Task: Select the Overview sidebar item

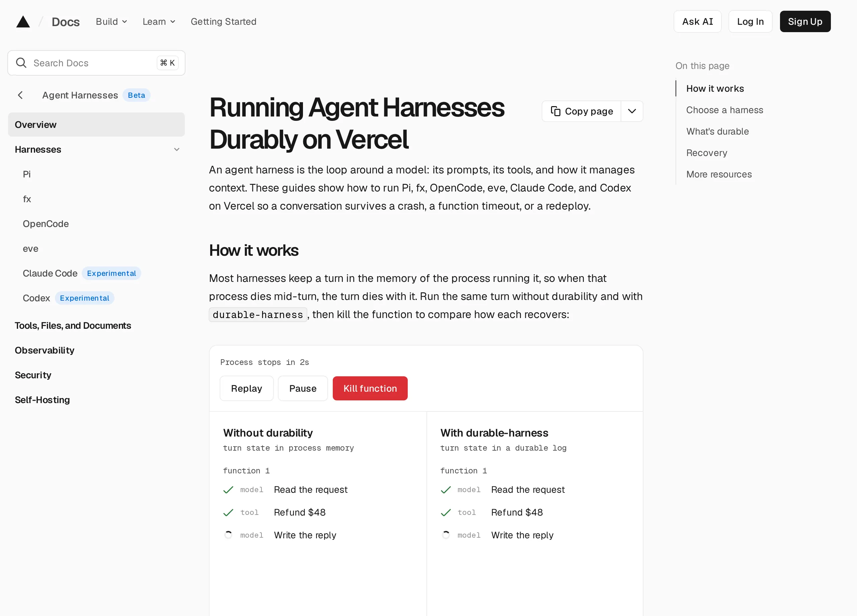Action: click(x=96, y=124)
